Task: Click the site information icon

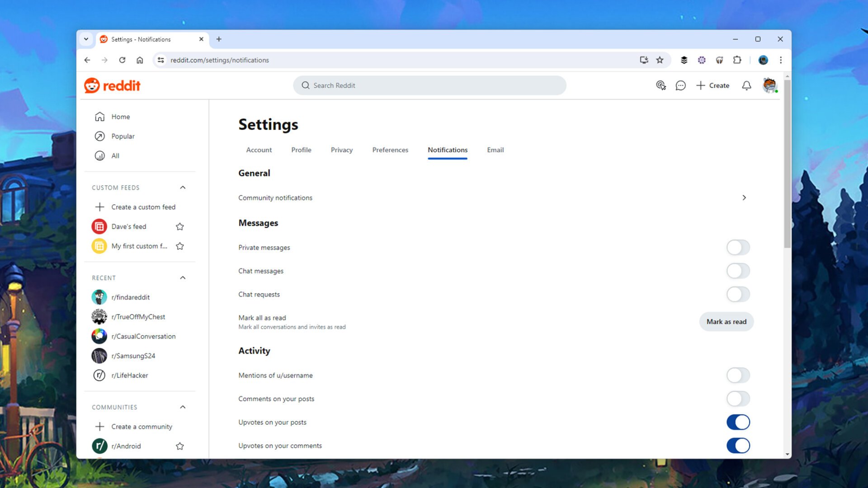Action: pos(160,60)
